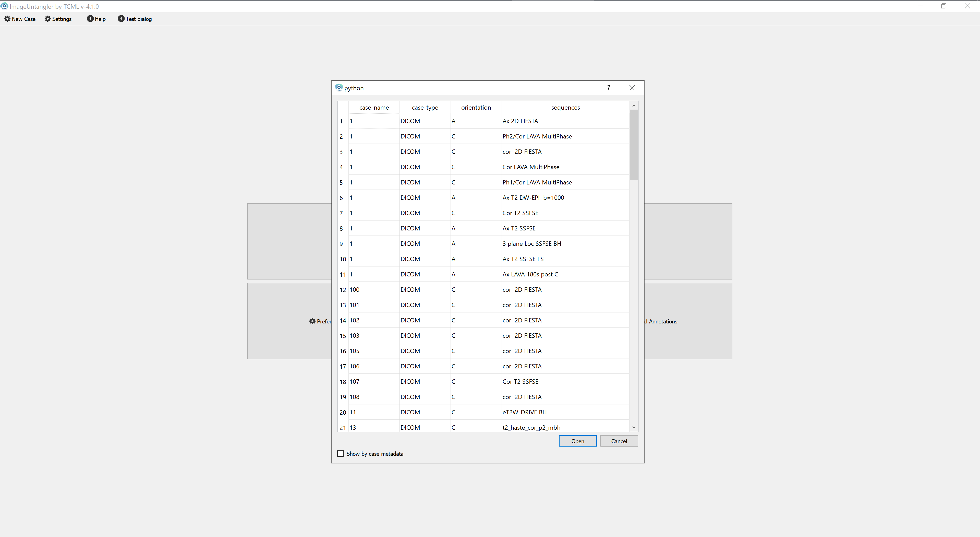Open the Settings menu
The height and width of the screenshot is (537, 980).
pyautogui.click(x=58, y=19)
